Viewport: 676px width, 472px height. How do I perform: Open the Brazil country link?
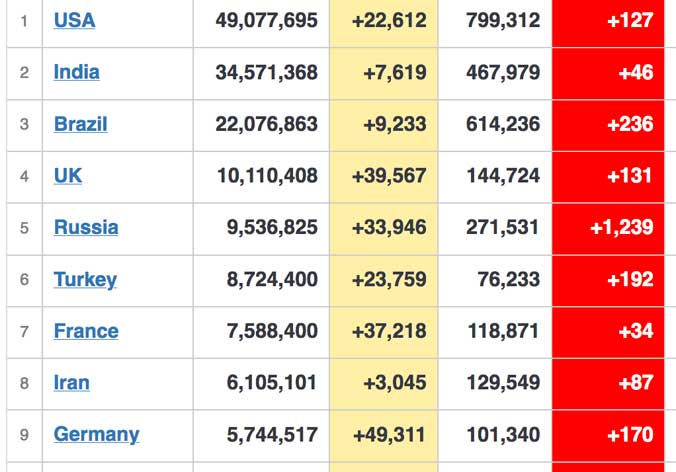80,124
